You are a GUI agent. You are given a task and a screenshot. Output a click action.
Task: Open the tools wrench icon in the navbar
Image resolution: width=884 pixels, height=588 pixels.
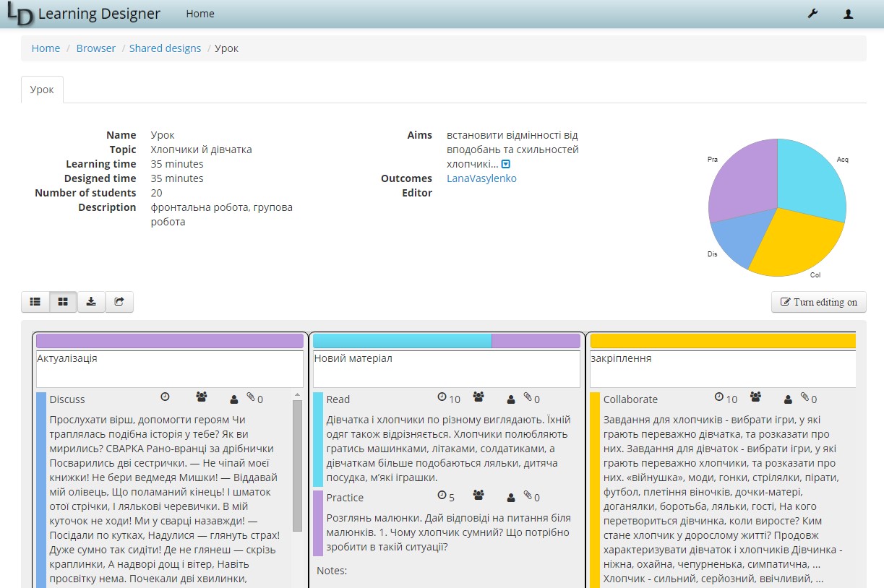pyautogui.click(x=812, y=13)
